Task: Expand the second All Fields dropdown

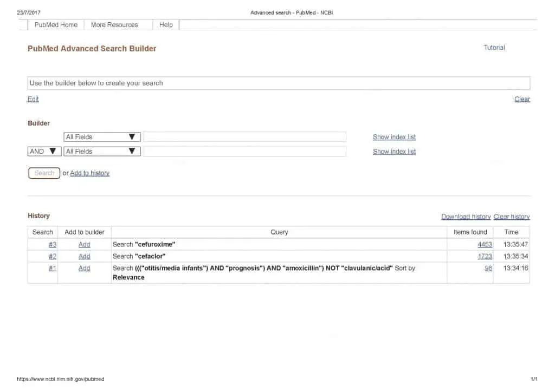Action: 102,152
